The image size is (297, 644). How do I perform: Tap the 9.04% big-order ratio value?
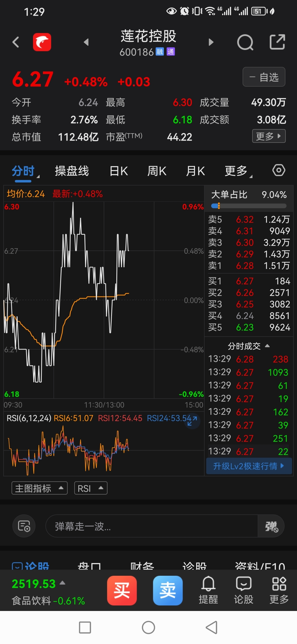pos(274,195)
